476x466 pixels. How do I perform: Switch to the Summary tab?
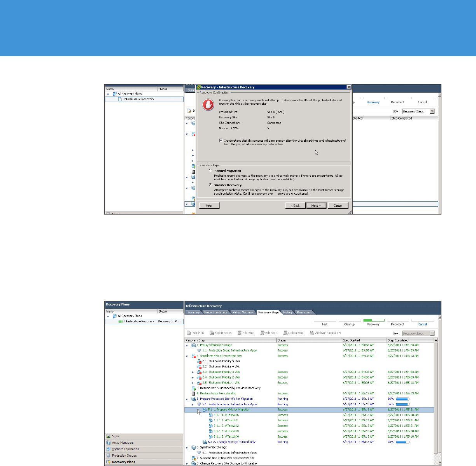(x=193, y=312)
